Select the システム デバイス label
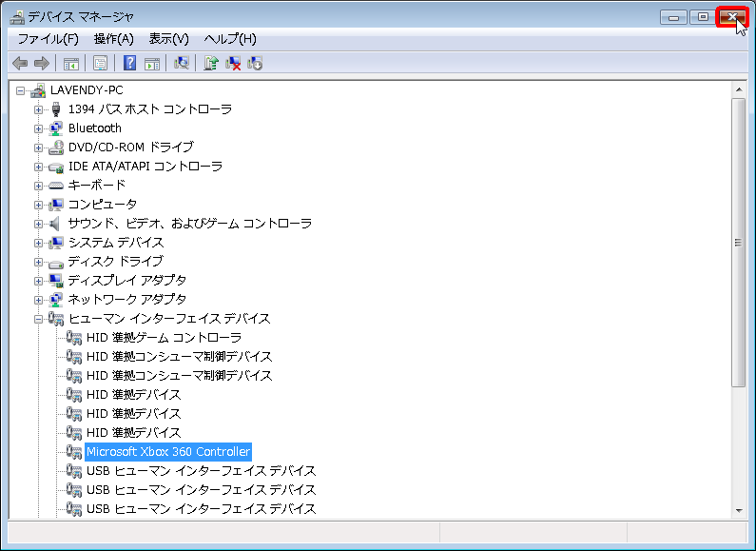The height and width of the screenshot is (551, 756). tap(116, 243)
